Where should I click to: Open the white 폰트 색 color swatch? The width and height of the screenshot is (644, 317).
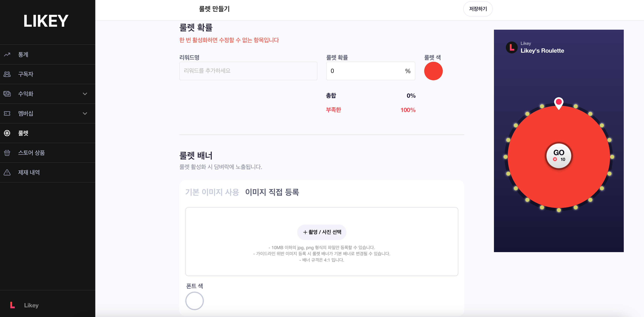point(194,301)
